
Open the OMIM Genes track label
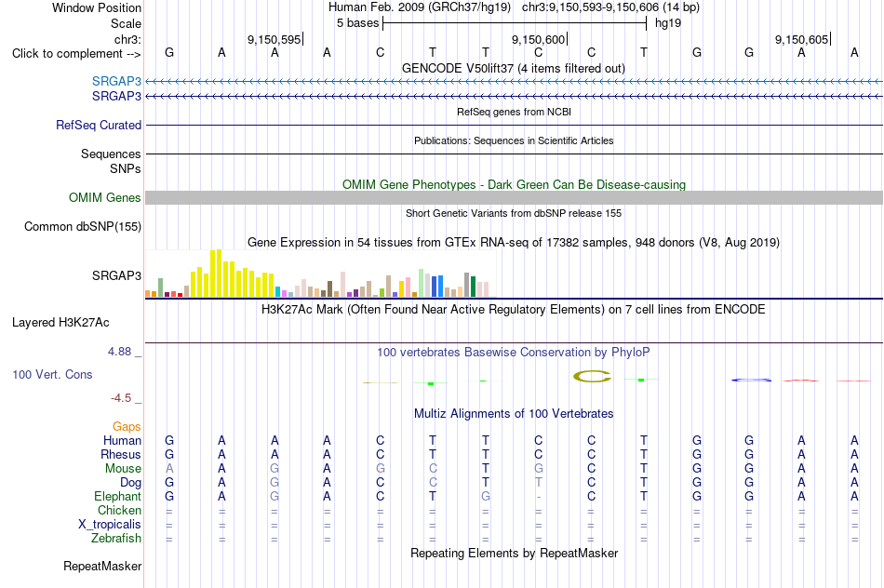(105, 197)
